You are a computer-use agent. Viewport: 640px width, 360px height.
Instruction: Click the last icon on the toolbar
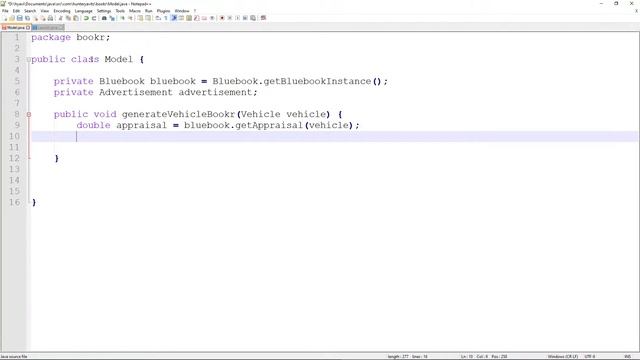click(263, 18)
